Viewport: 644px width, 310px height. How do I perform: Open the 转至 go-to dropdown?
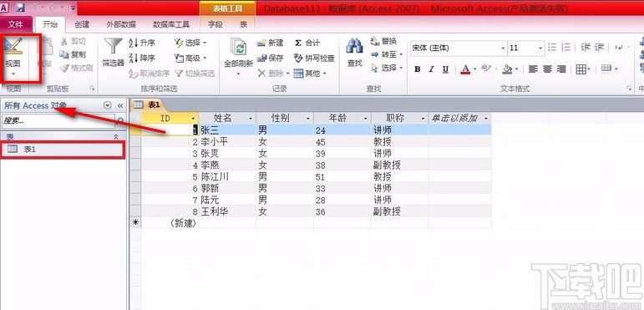pyautogui.click(x=387, y=54)
